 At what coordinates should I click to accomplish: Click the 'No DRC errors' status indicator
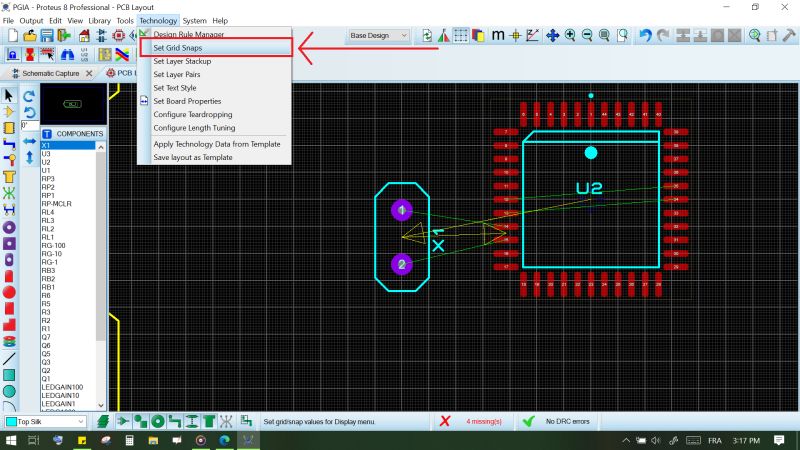567,421
